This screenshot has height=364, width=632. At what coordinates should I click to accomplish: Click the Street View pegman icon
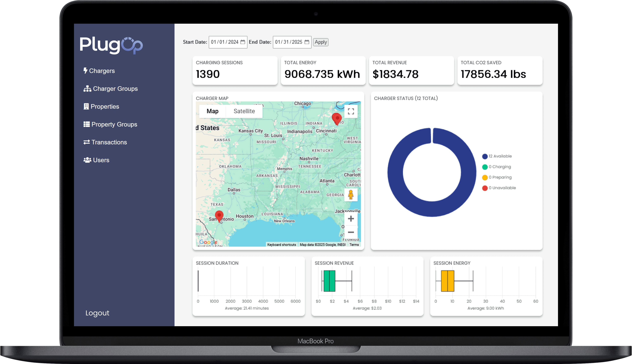tap(351, 195)
